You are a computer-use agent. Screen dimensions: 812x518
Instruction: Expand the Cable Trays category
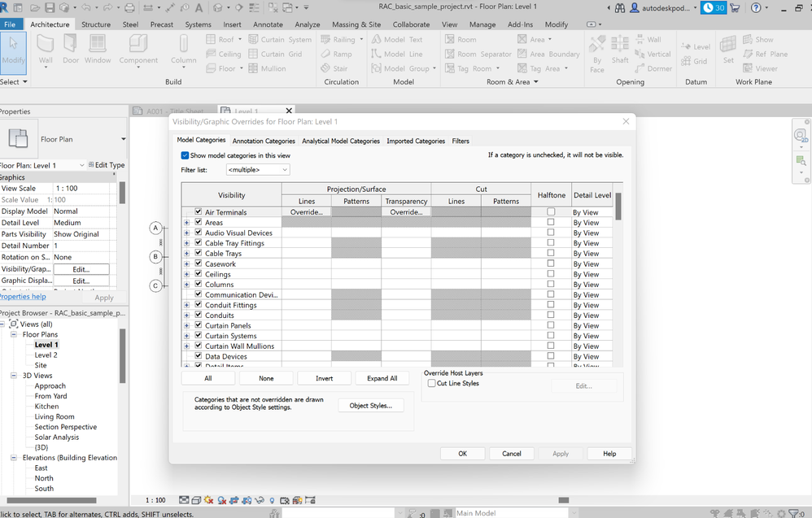(186, 254)
